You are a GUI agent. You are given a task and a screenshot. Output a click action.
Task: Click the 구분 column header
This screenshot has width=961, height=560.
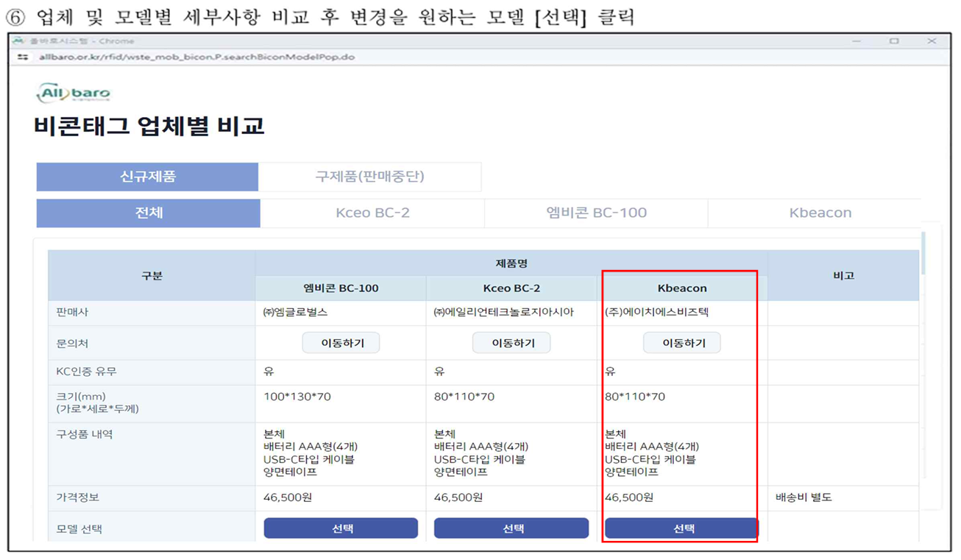[x=152, y=275]
